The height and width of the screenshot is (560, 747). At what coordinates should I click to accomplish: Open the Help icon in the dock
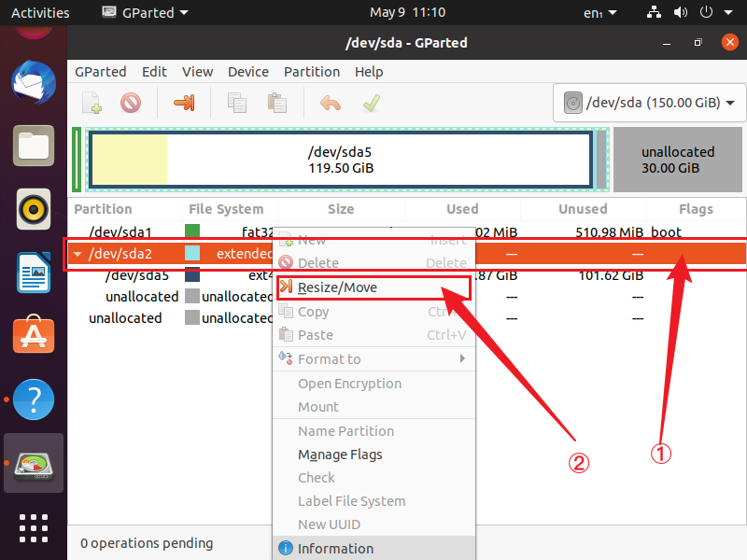pos(34,399)
